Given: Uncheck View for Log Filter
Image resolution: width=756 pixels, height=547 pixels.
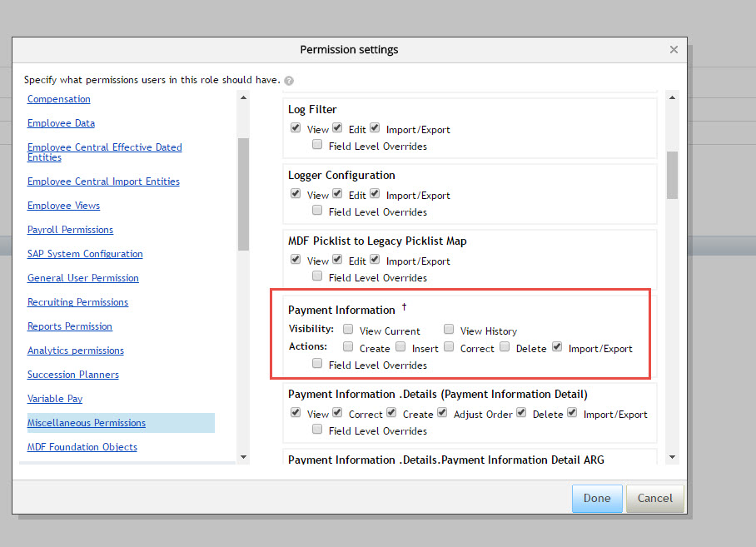Looking at the screenshot, I should point(296,127).
